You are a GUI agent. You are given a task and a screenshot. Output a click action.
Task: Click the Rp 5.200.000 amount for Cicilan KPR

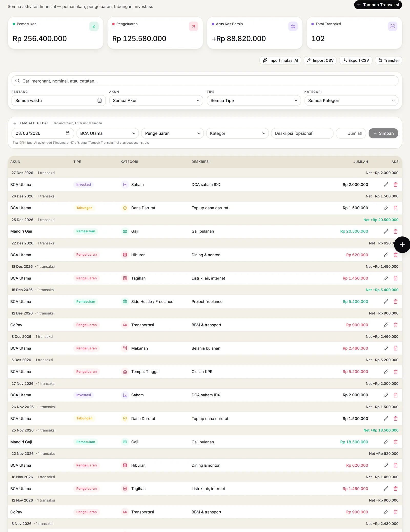tap(355, 372)
